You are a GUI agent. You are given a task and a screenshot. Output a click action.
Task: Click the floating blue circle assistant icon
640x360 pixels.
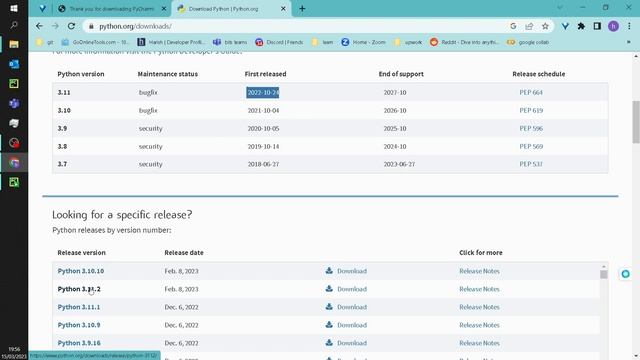[x=625, y=274]
